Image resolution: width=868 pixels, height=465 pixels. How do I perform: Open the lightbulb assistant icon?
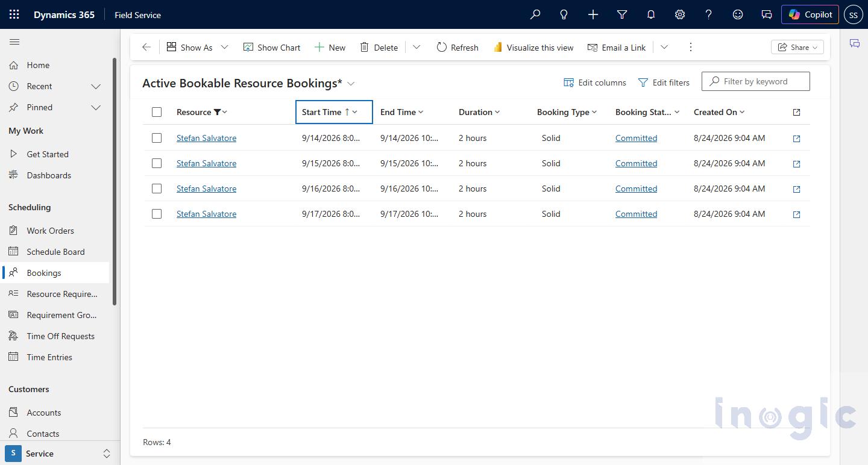tap(564, 14)
